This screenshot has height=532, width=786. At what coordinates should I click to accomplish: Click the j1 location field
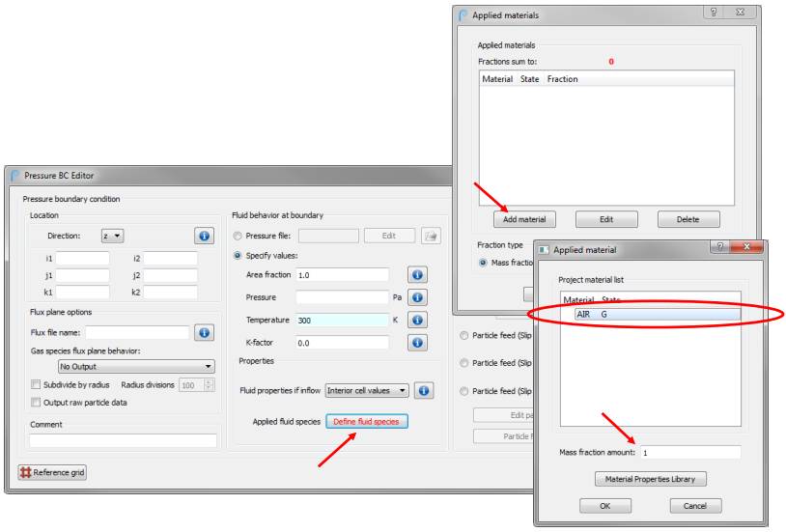tap(83, 275)
